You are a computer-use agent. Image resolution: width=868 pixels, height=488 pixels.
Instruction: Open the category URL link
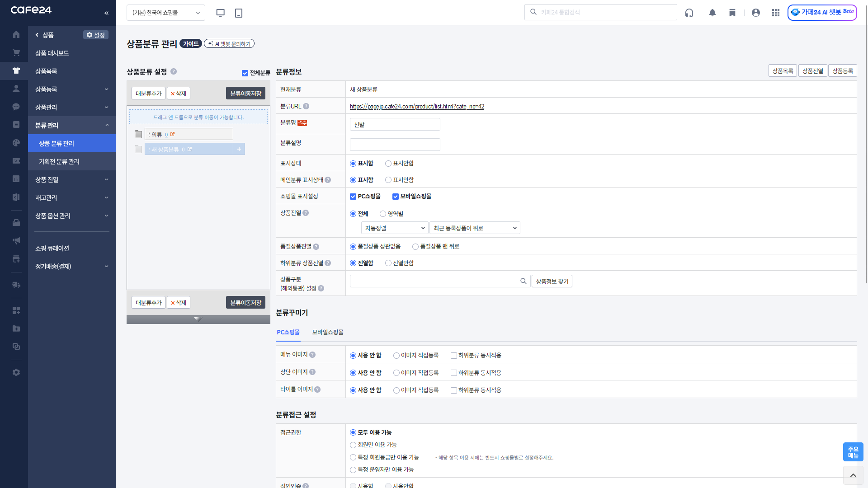417,107
